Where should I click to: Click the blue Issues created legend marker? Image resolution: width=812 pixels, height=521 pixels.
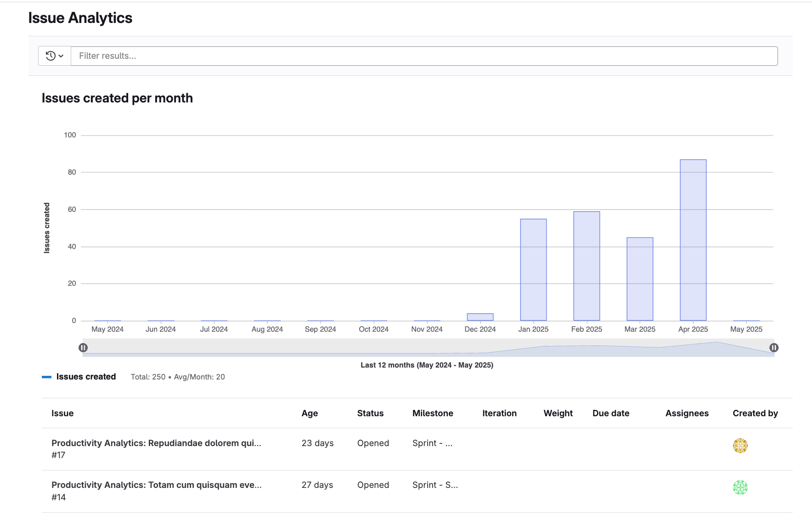point(46,376)
